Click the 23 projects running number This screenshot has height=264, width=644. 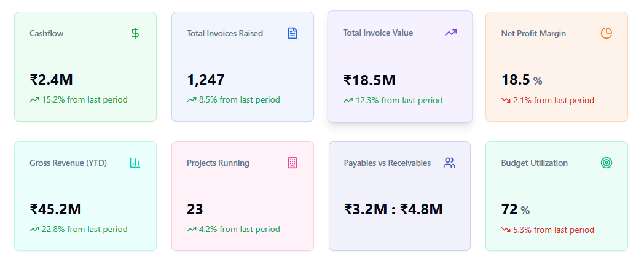tap(195, 209)
